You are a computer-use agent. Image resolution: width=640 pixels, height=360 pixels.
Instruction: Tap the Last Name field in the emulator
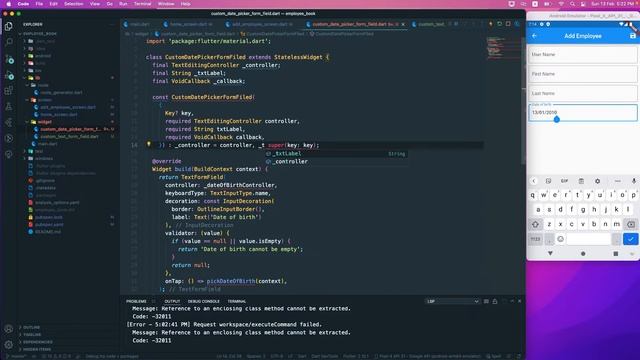point(583,93)
